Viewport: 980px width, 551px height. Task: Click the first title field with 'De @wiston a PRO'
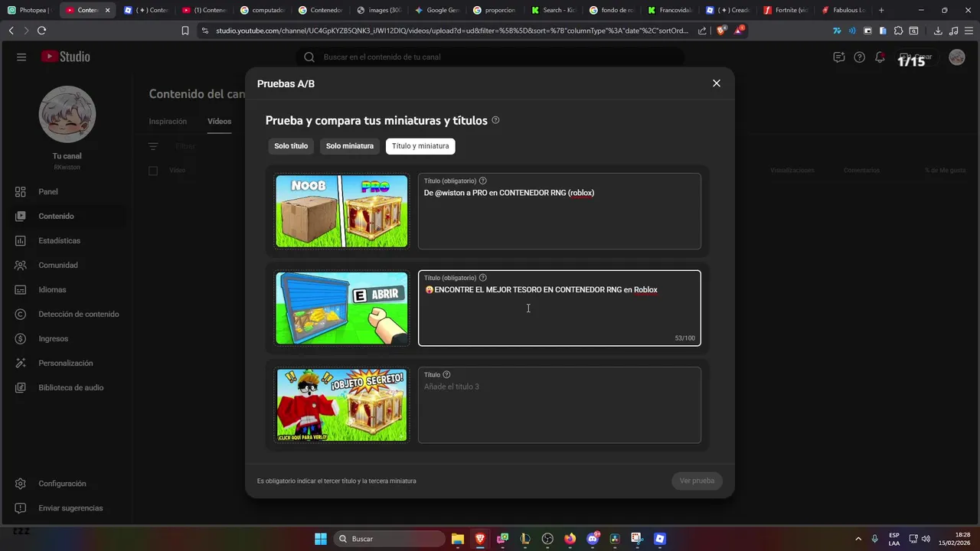coord(560,211)
